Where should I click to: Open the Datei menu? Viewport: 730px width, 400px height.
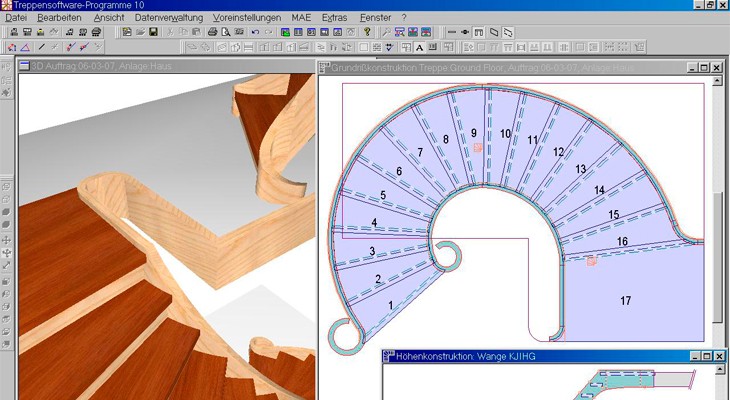click(16, 18)
